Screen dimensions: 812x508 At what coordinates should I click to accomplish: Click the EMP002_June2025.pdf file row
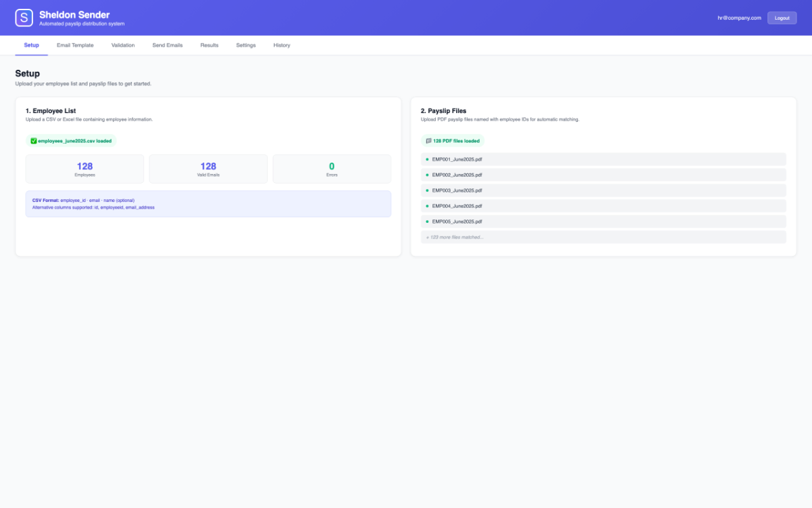pos(604,175)
